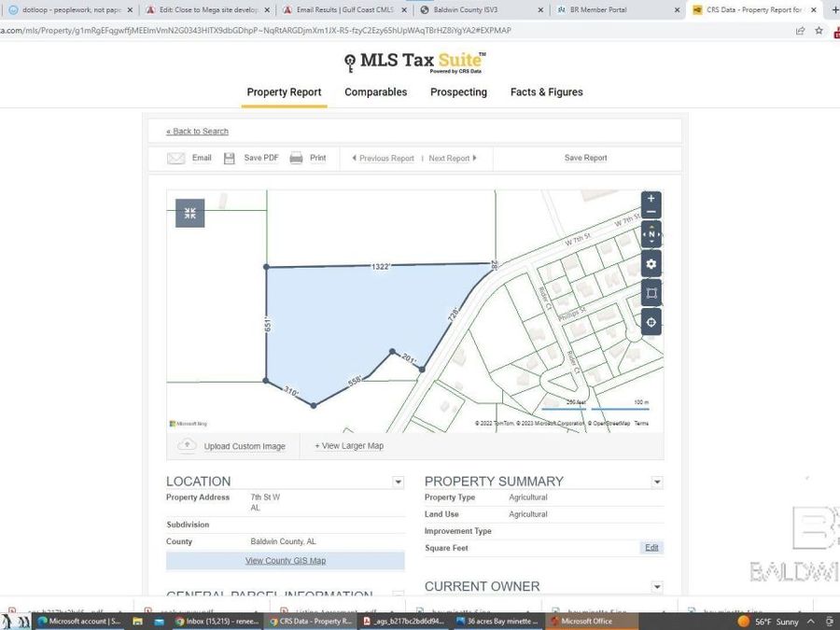Recenter map with crosshair target icon
840x630 pixels.
coord(651,323)
